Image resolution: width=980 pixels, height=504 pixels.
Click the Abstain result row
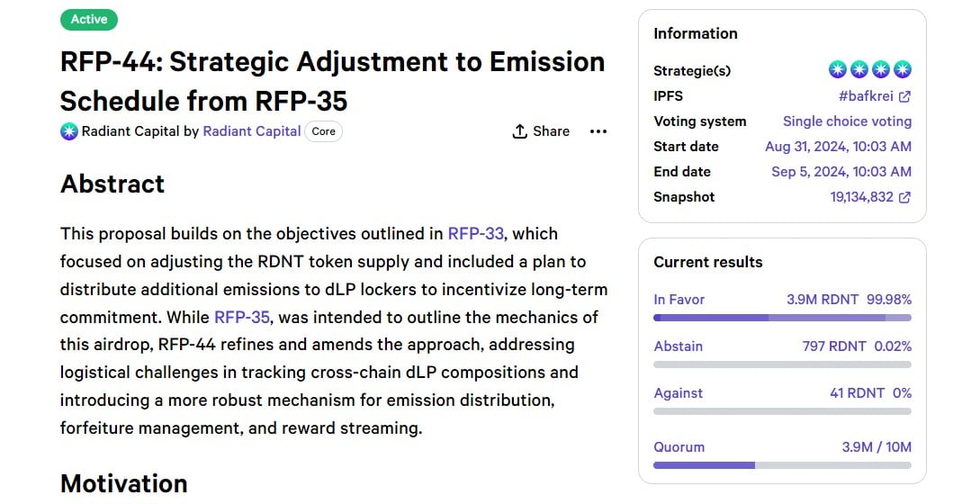782,346
